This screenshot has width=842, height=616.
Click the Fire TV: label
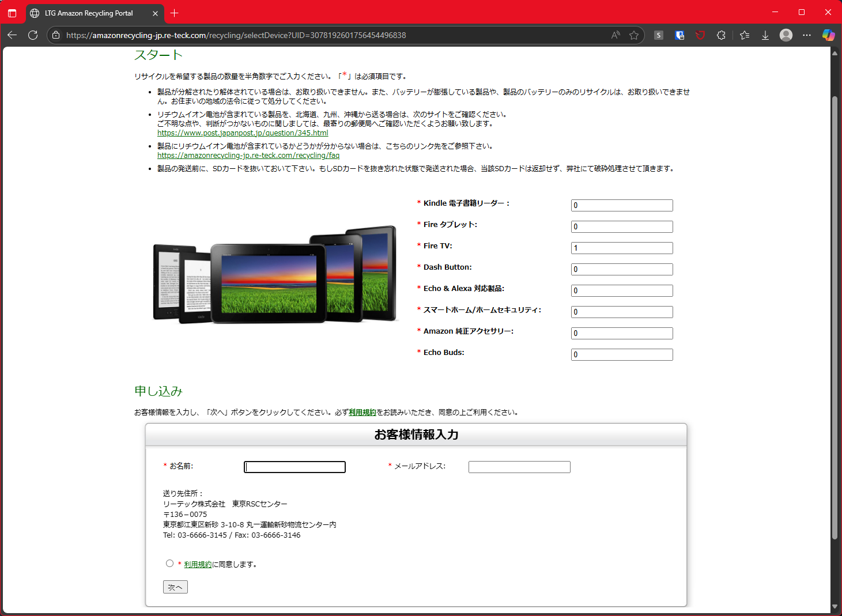click(438, 246)
